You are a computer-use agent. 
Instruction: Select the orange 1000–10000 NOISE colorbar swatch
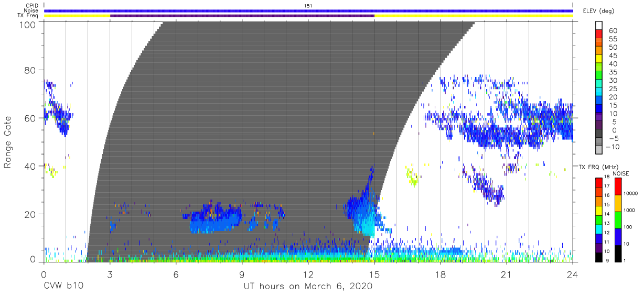pos(617,203)
